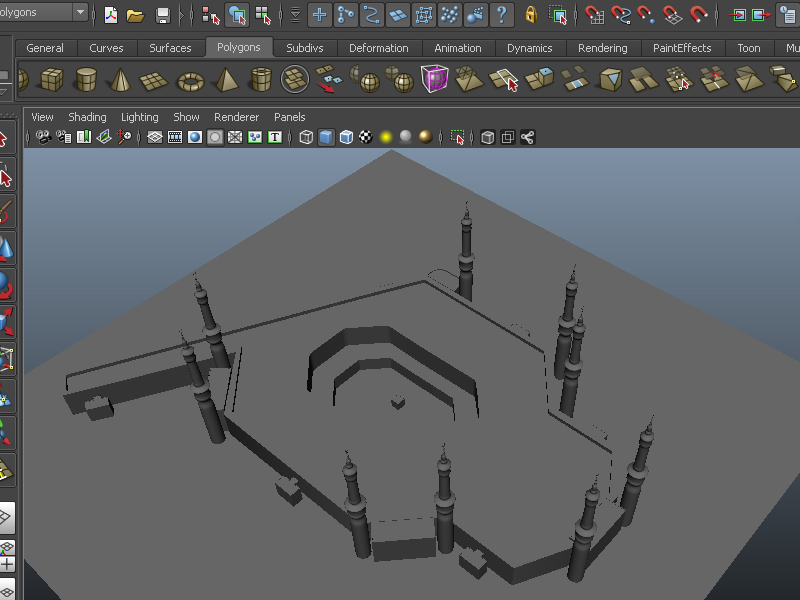Switch to select by component type
The image size is (800, 600).
click(x=263, y=15)
